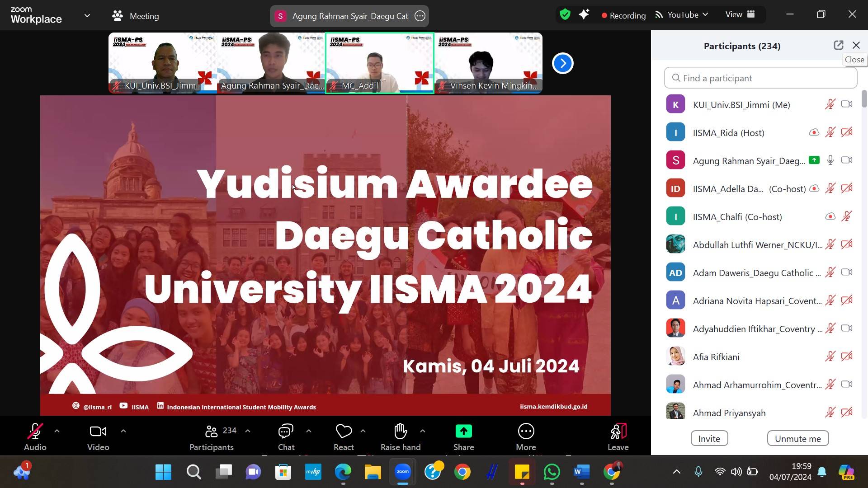Toggle the Participants panel button

[212, 437]
